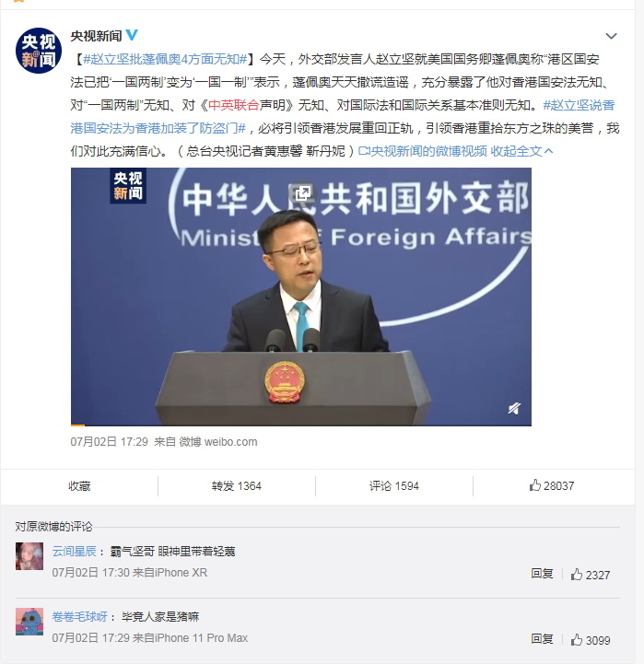Like 云间星辰's comment with 2327 likes
This screenshot has width=644, height=664.
[x=591, y=575]
